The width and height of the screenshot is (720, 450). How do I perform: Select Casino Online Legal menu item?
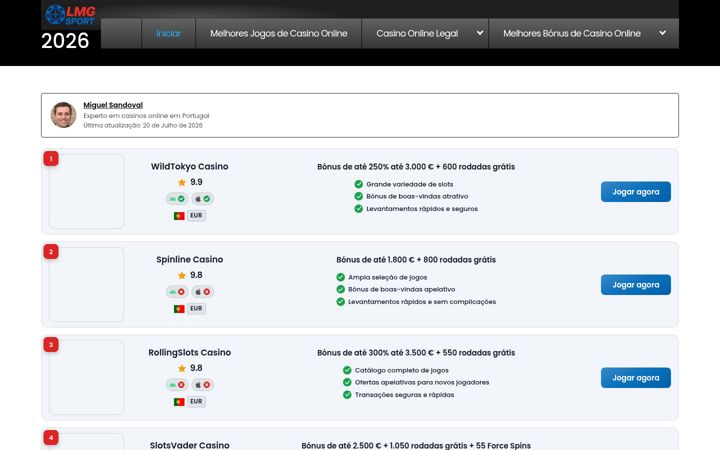tap(417, 34)
